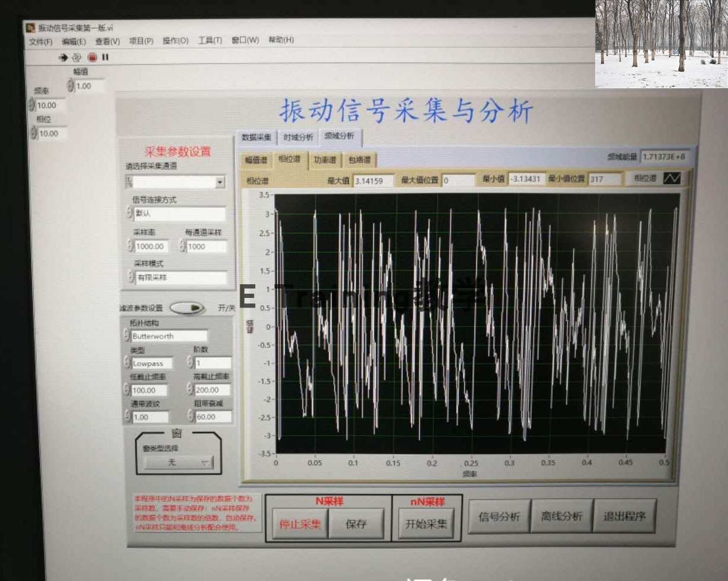728x581 pixels.
Task: Pause the VI execution
Action: tap(104, 57)
